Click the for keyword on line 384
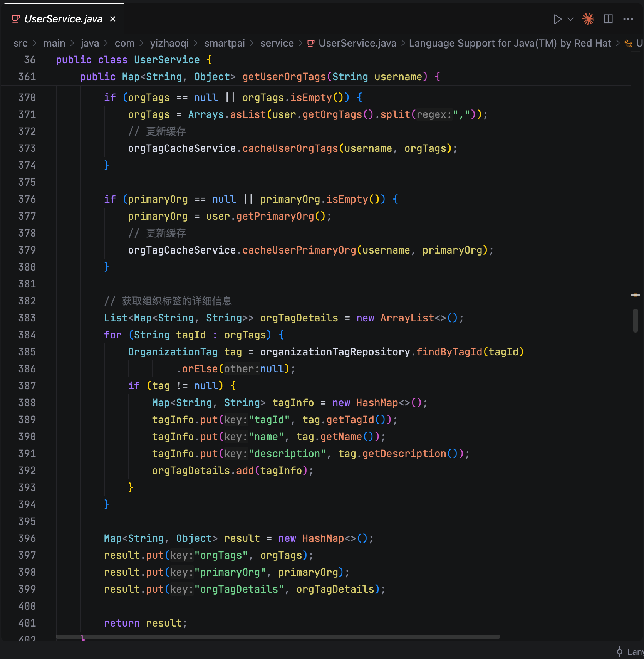The image size is (644, 659). [x=113, y=335]
